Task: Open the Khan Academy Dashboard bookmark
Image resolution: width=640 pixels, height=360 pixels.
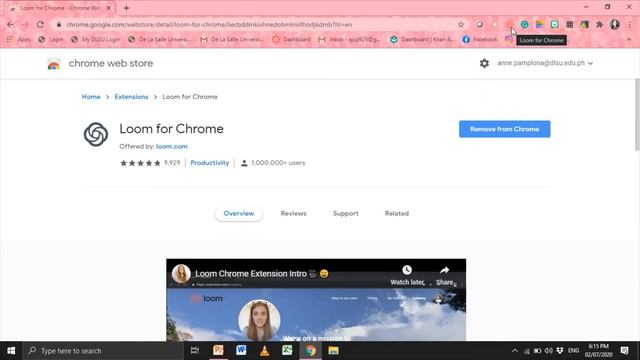Action: (x=422, y=39)
